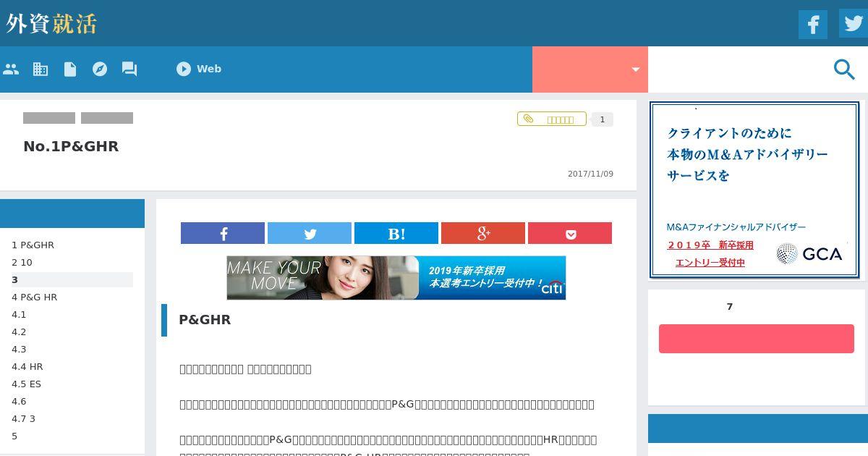Click the site logo 外資就活
Screen dimensions: 868x456
51,23
